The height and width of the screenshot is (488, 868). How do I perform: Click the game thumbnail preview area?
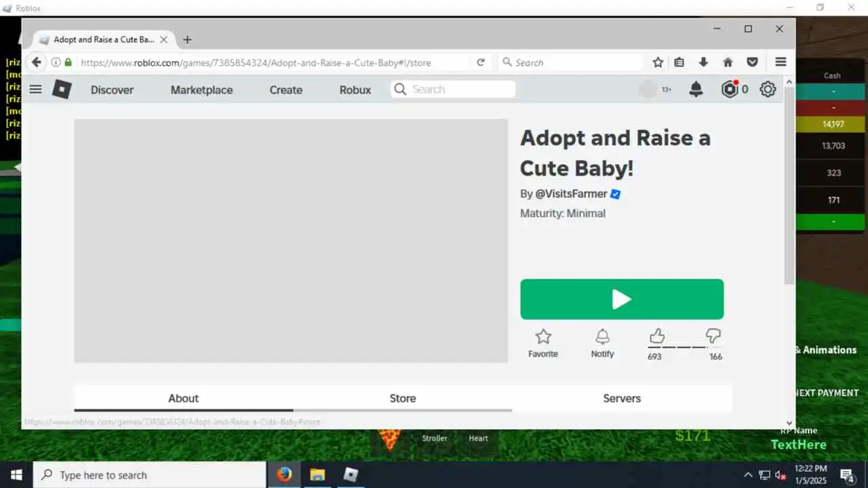click(x=291, y=241)
